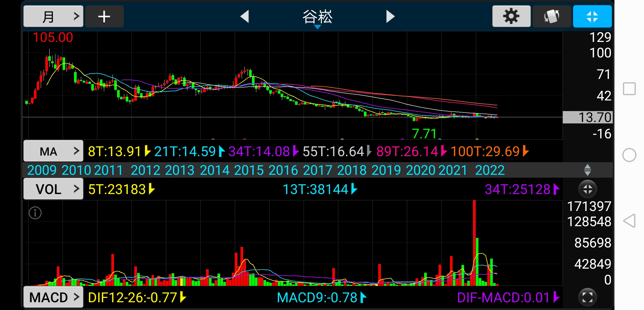Screen dimensions: 644x310
Task: Select year 2015 on the timeline
Action: click(249, 170)
